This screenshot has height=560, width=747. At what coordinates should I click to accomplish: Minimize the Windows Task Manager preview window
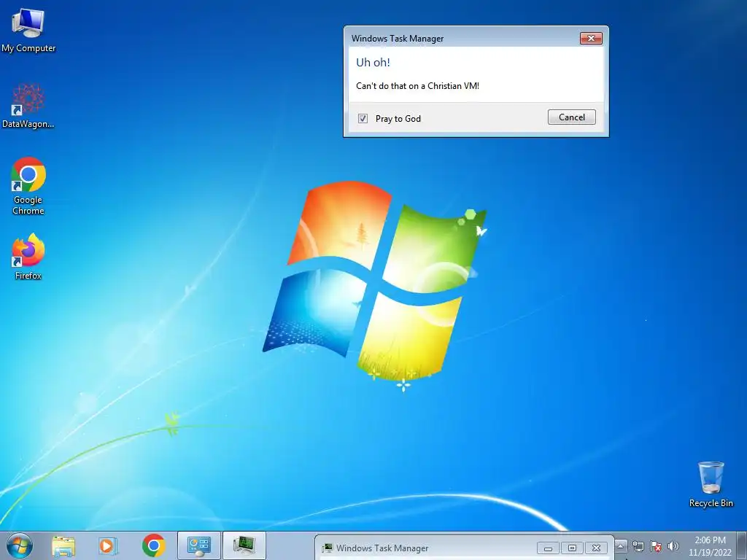coord(549,548)
